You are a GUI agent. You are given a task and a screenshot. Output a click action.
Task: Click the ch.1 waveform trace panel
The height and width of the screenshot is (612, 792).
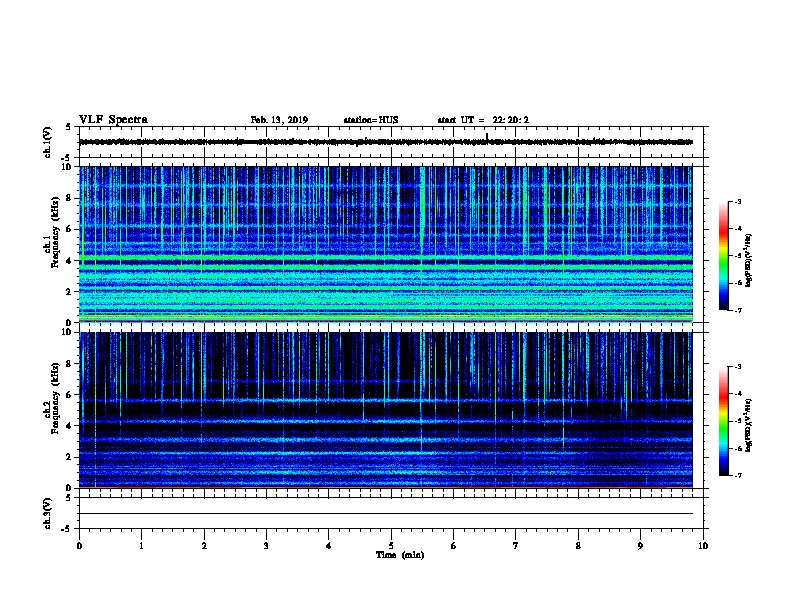[x=391, y=142]
